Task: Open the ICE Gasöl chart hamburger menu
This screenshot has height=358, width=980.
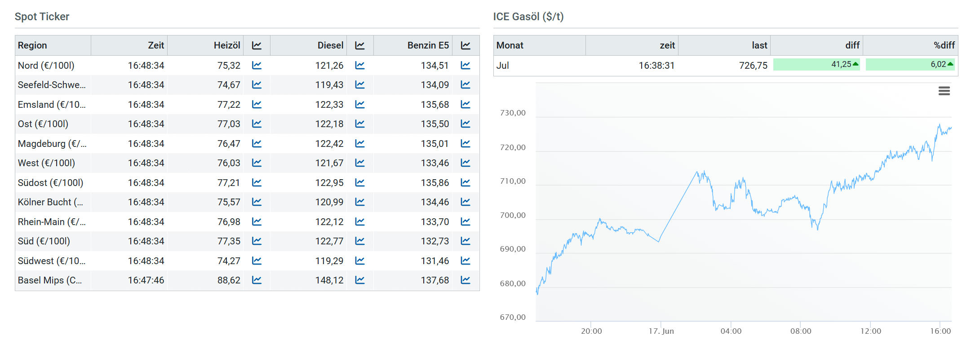Action: (x=944, y=91)
